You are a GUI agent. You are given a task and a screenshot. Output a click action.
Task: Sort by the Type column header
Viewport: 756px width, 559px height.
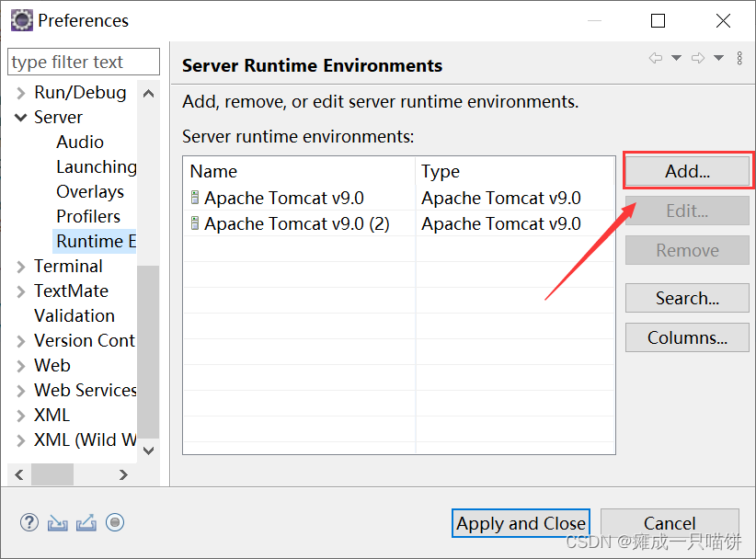click(x=515, y=171)
